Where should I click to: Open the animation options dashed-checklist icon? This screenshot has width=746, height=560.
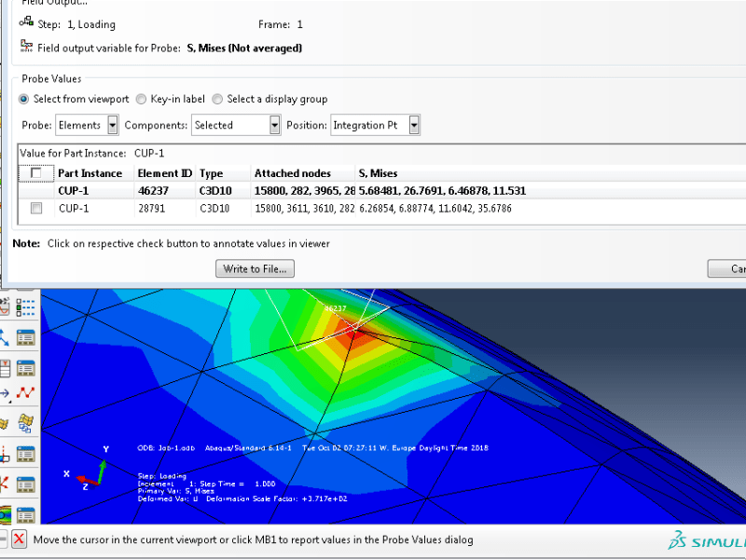26,307
